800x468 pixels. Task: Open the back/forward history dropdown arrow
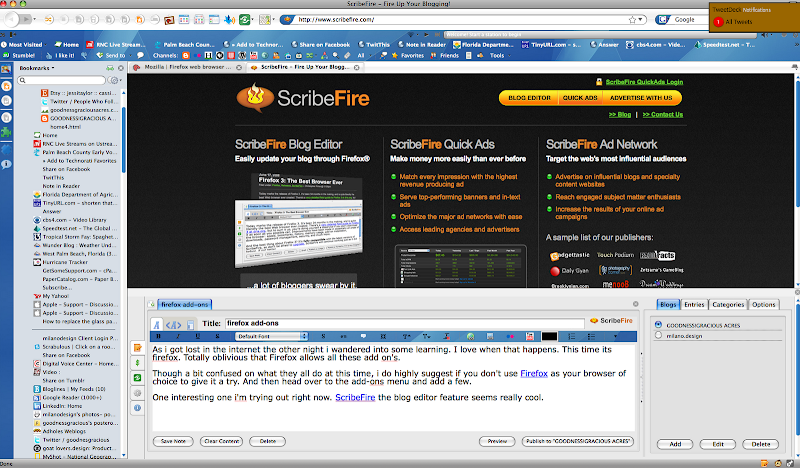[x=35, y=19]
